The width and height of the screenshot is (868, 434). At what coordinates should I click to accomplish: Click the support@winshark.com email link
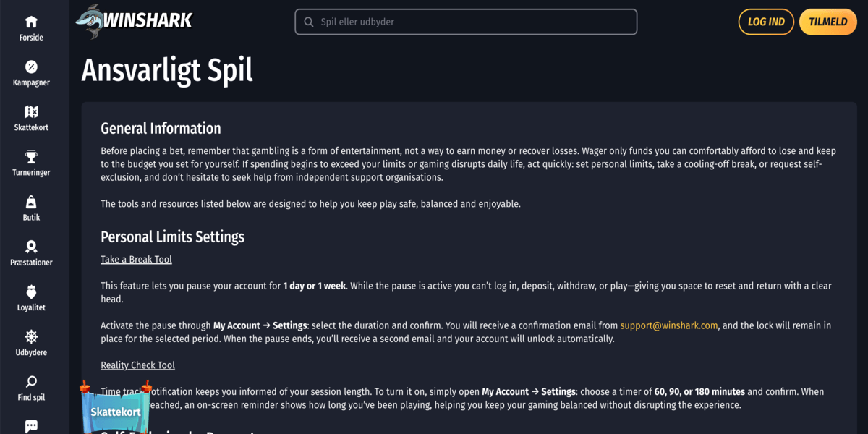(669, 325)
